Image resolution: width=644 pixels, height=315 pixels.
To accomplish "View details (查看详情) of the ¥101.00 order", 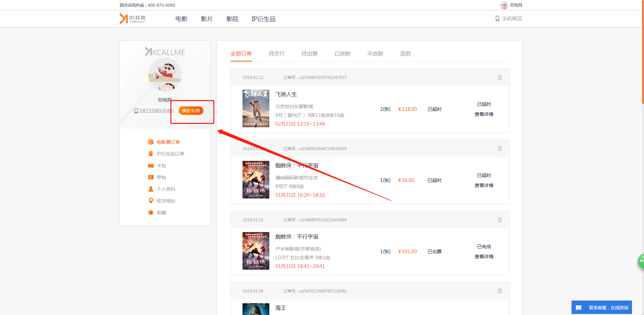I will [x=484, y=257].
